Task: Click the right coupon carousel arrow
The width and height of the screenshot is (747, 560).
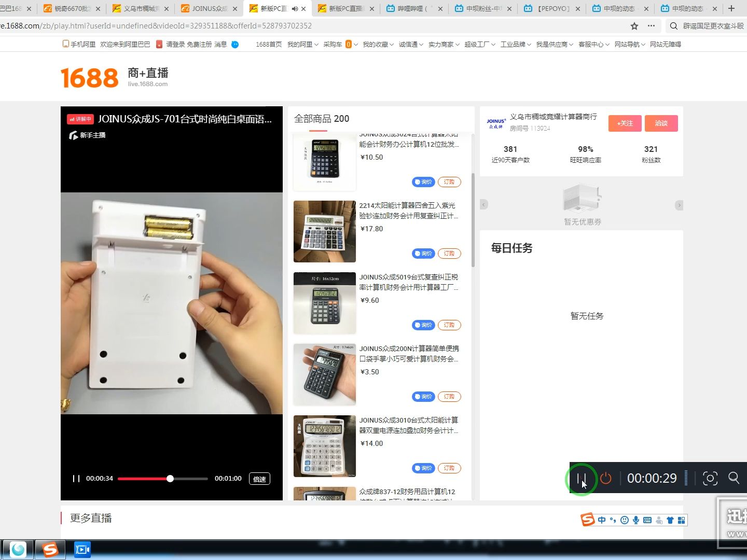Action: [x=679, y=205]
